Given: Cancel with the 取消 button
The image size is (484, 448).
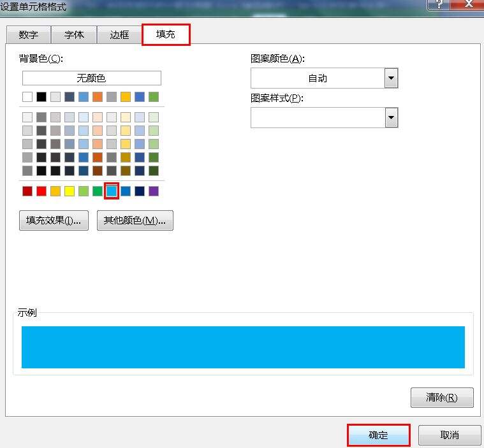Looking at the screenshot, I should point(450,435).
